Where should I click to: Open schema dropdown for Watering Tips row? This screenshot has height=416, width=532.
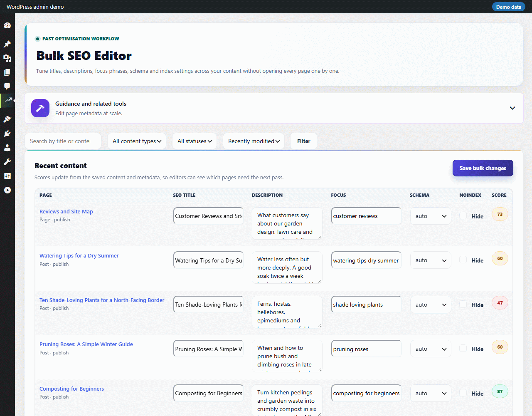[x=431, y=260]
